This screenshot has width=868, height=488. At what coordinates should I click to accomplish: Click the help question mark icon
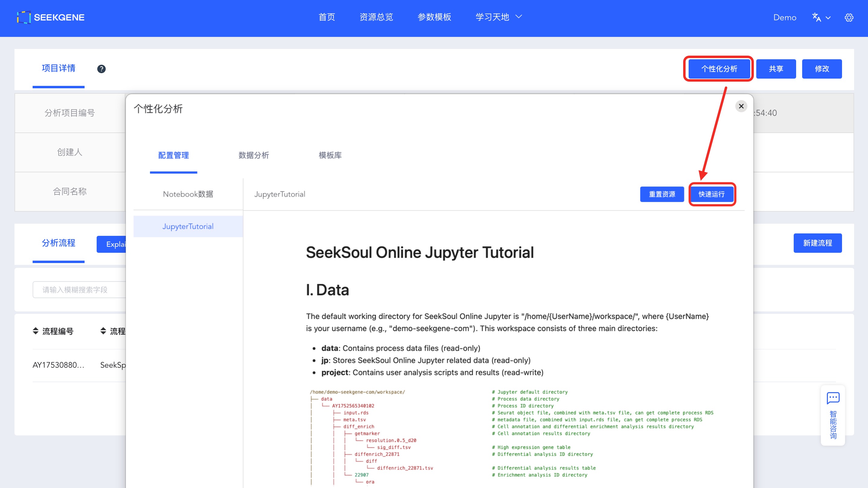click(101, 69)
